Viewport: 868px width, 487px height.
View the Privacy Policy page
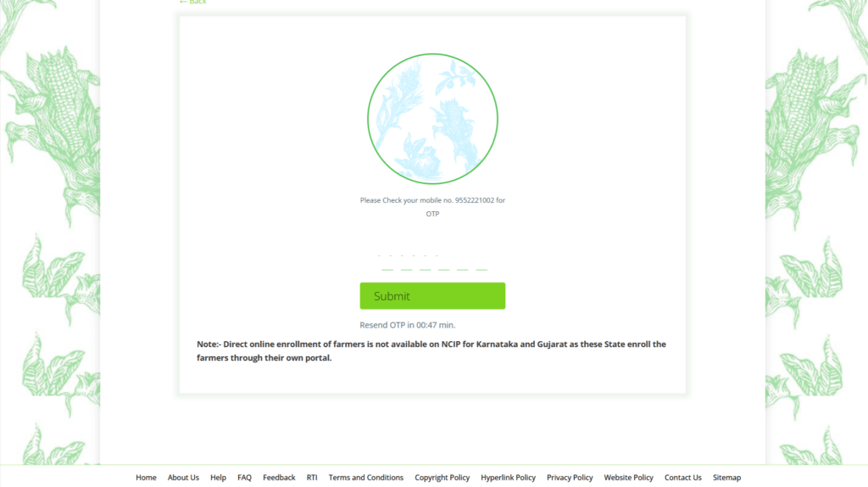click(570, 477)
